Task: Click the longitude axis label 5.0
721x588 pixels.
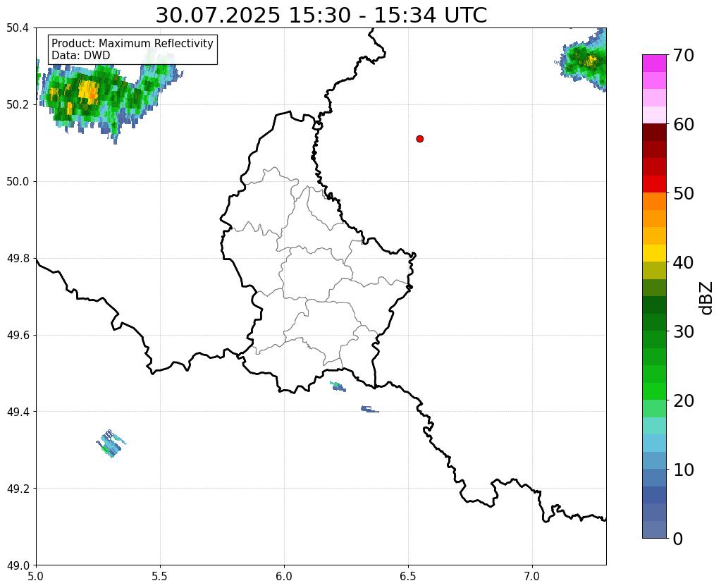Action: pyautogui.click(x=36, y=577)
